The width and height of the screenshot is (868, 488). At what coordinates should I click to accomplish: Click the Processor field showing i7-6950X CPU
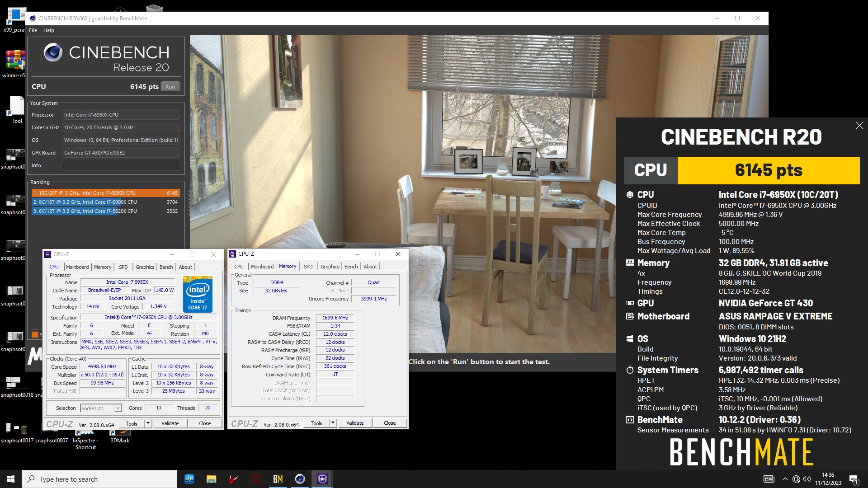coord(121,115)
